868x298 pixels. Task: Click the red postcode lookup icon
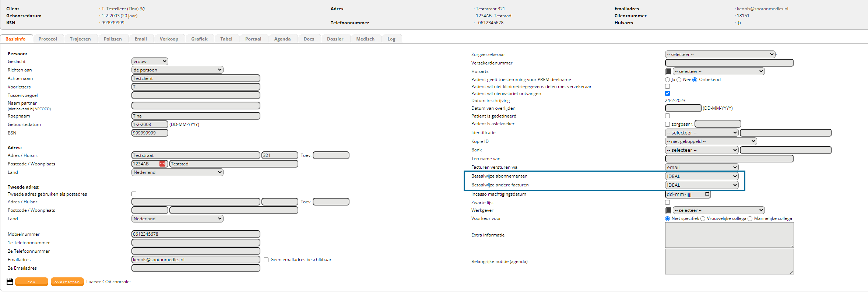tap(162, 164)
